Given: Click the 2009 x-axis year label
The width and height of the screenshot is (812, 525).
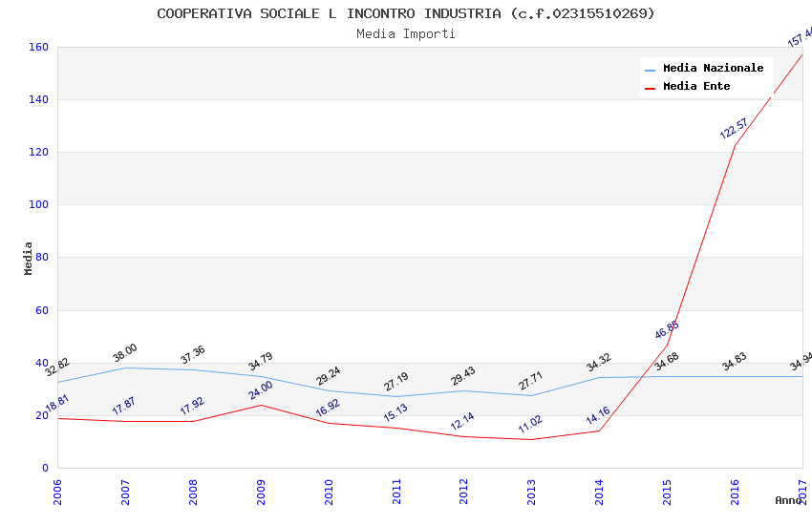Looking at the screenshot, I should [261, 492].
